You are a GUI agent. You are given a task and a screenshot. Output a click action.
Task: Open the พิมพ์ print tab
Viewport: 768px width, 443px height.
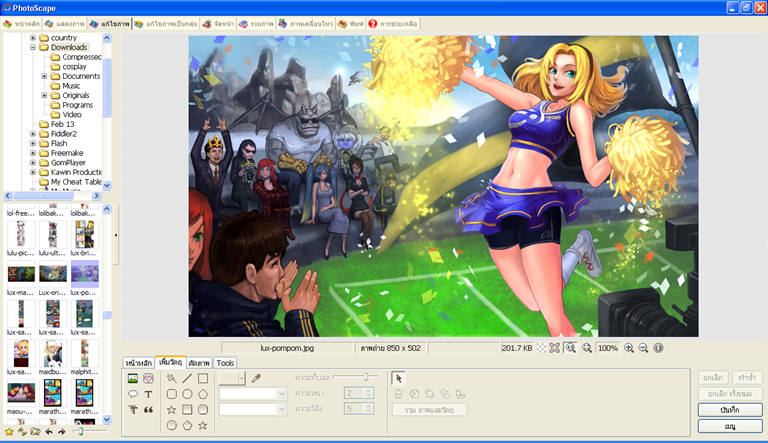(x=351, y=24)
